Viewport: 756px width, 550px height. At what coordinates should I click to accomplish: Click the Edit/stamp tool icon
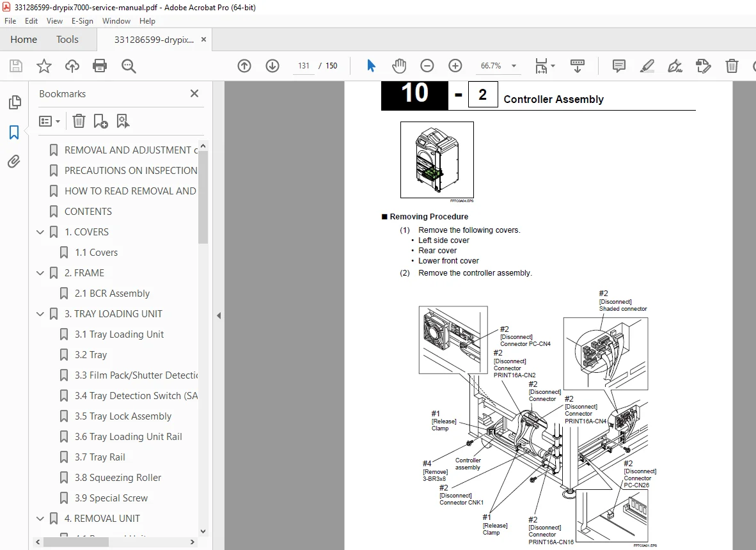[x=704, y=66]
